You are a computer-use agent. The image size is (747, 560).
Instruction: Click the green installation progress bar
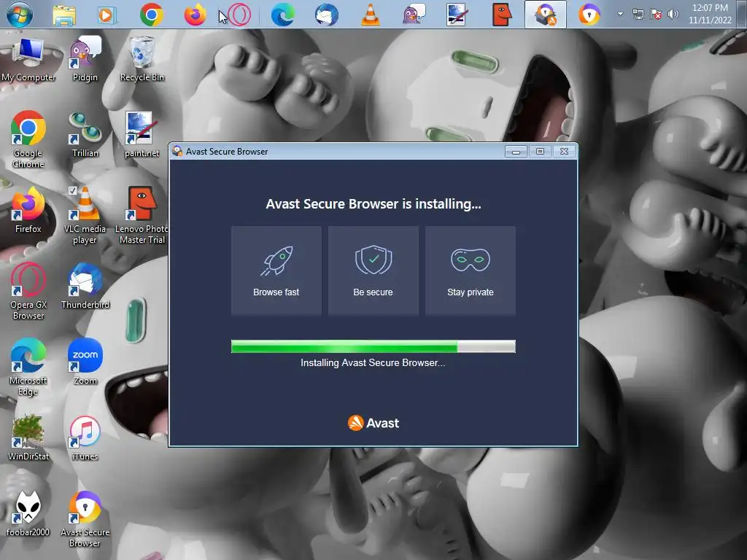(x=373, y=346)
